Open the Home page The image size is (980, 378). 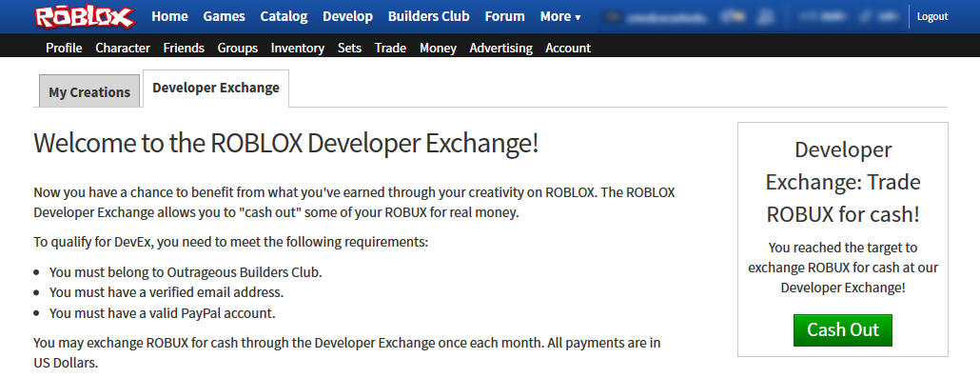click(x=169, y=17)
